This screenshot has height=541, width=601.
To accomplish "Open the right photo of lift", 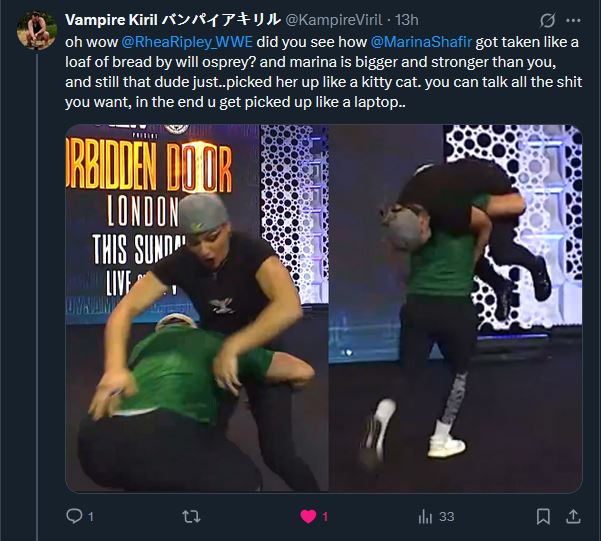I will 456,308.
